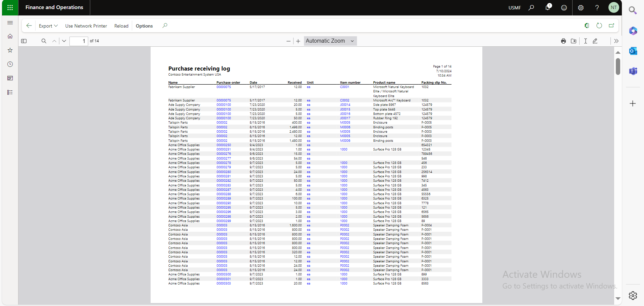The image size is (644, 306).
Task: Toggle the PDF viewer sidebar
Action: pos(24,41)
